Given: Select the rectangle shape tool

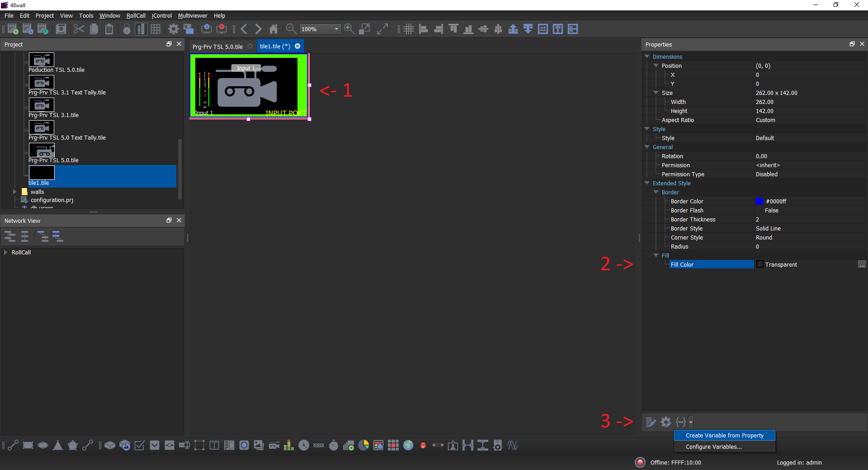Looking at the screenshot, I should (28, 446).
